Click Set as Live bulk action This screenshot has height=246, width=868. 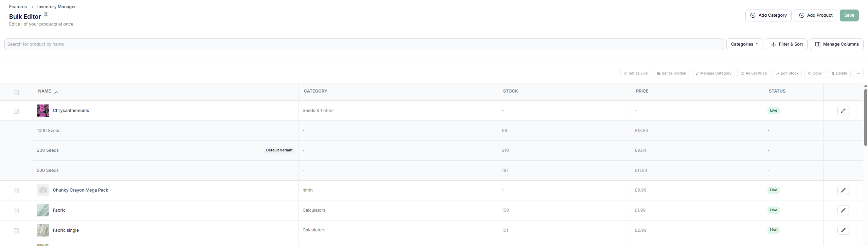[x=635, y=73]
